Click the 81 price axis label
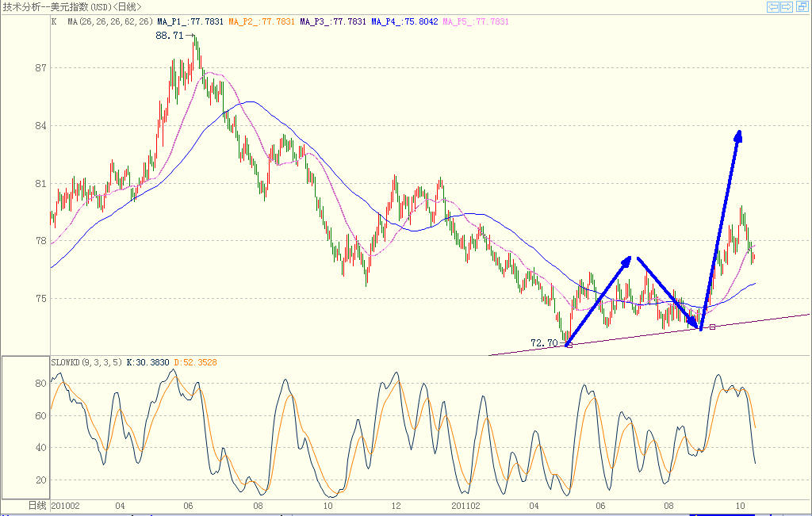Image resolution: width=812 pixels, height=516 pixels. tap(41, 184)
